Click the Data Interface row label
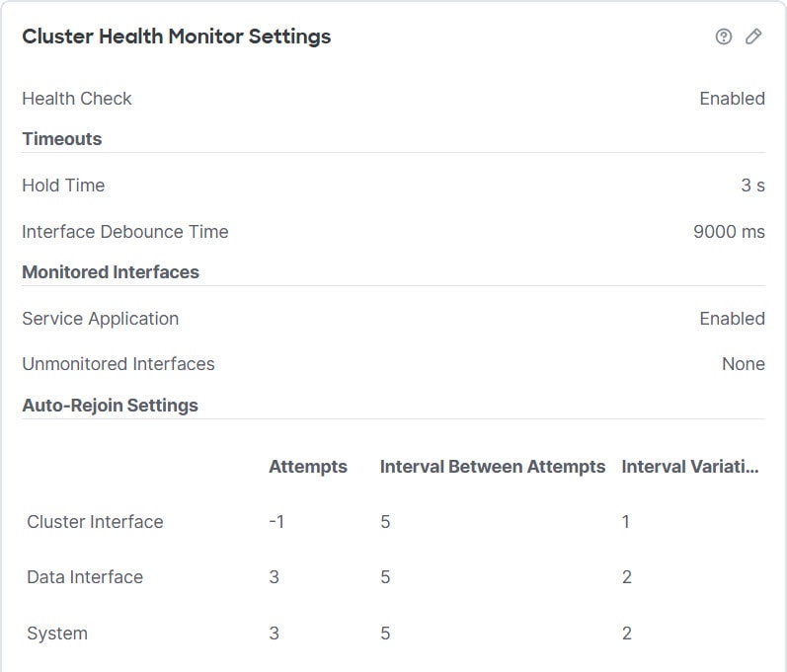The image size is (787, 672). pyautogui.click(x=85, y=577)
